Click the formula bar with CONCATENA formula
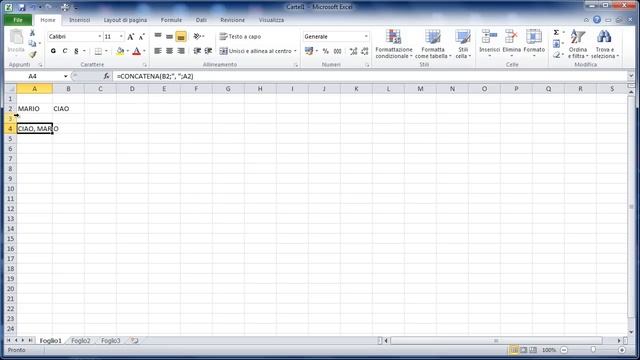Screen dimensions: 640x360 tap(369, 76)
